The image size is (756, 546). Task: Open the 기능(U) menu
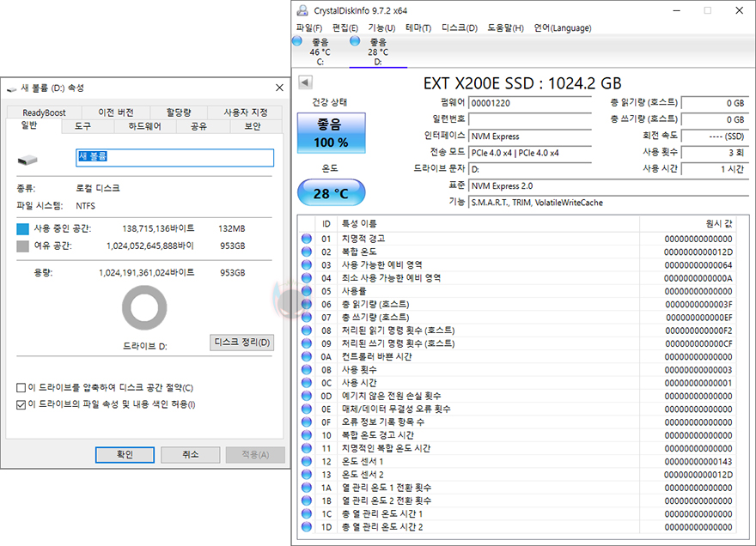tap(381, 28)
